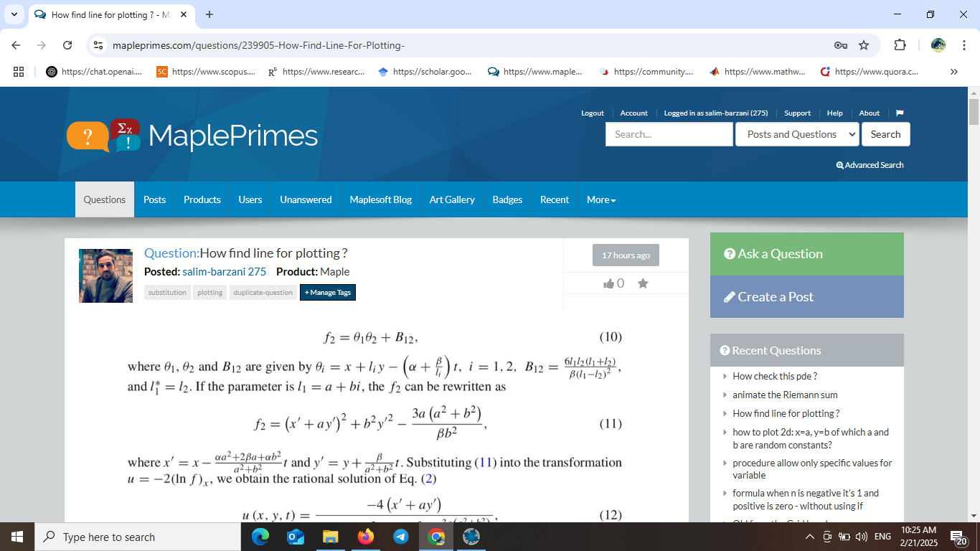The height and width of the screenshot is (551, 980).
Task: Open the bookmarks apps grid icon
Action: (x=19, y=72)
